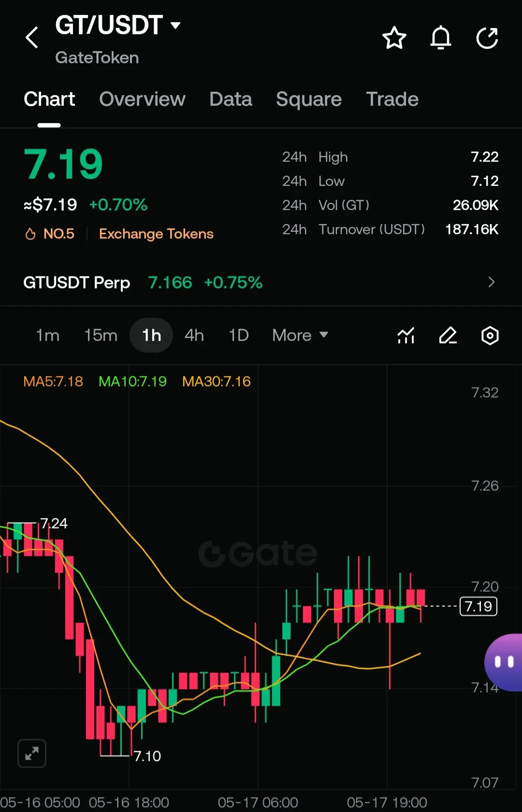Switch to the Chart tab
This screenshot has width=522, height=812.
point(49,99)
